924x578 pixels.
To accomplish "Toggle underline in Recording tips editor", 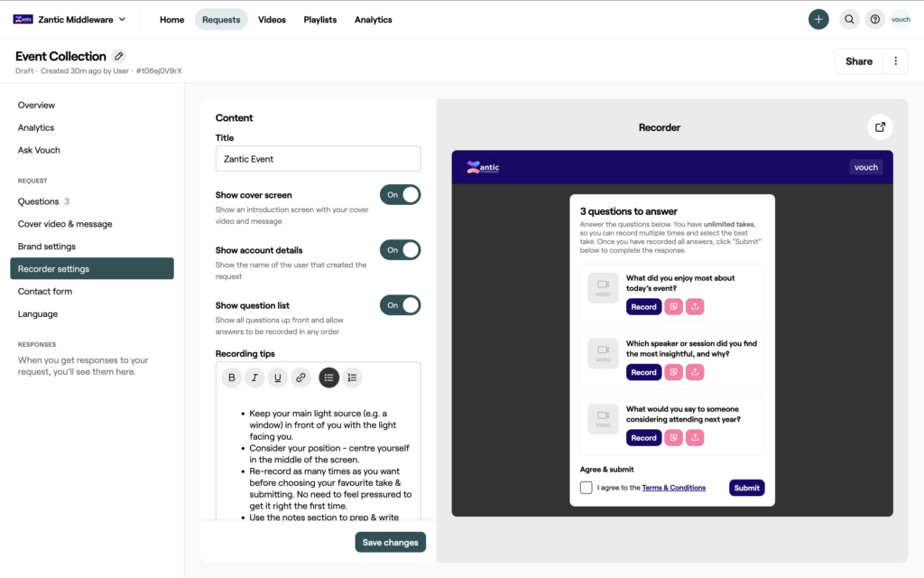I will [278, 378].
